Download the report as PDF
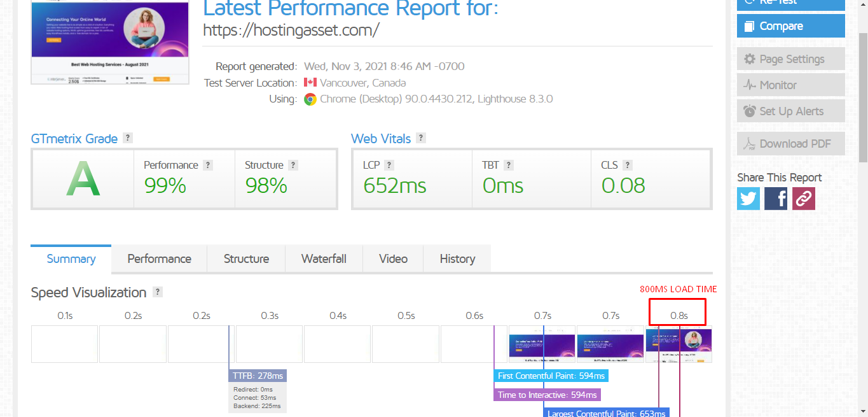The image size is (868, 417). coord(791,144)
